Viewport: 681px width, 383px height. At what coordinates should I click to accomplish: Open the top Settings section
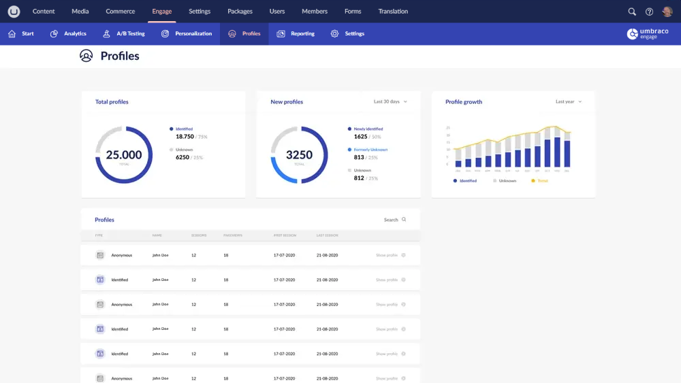click(x=199, y=11)
